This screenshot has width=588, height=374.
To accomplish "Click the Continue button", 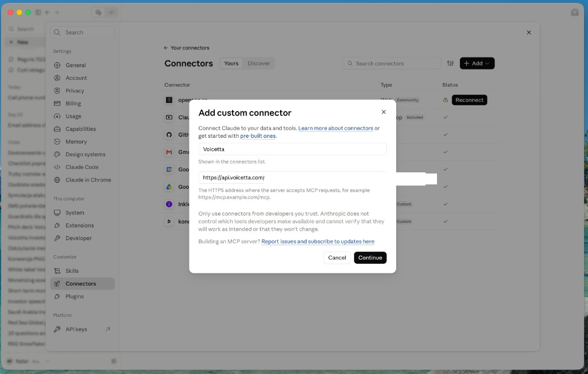I will click(370, 258).
